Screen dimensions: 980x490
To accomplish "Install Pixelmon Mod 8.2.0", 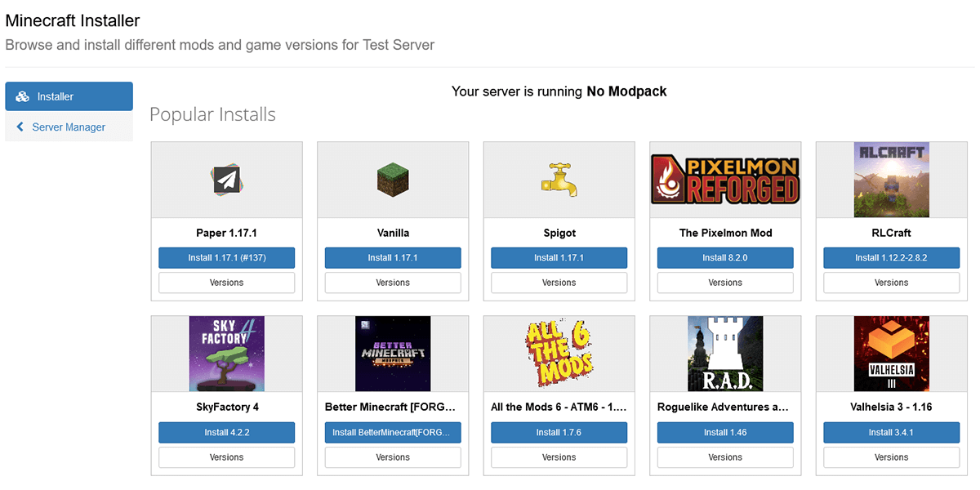I will tap(725, 258).
